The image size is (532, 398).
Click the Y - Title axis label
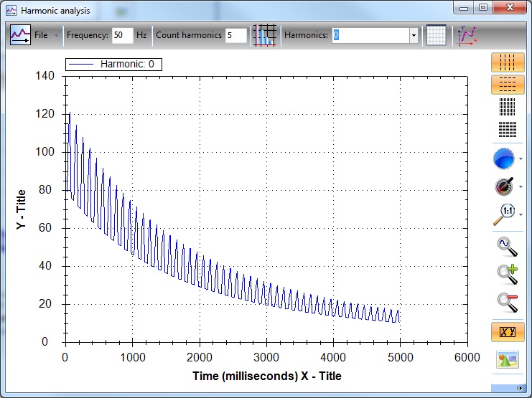(21, 209)
